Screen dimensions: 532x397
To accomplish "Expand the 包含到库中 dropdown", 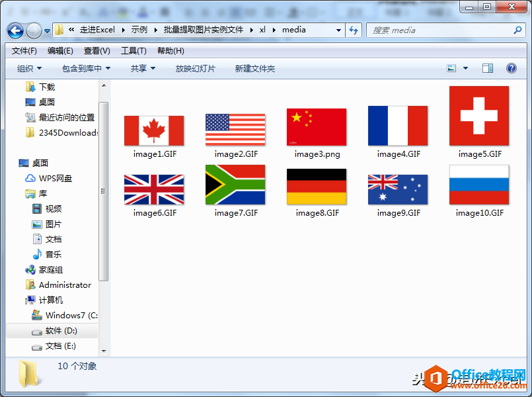I will click(87, 69).
